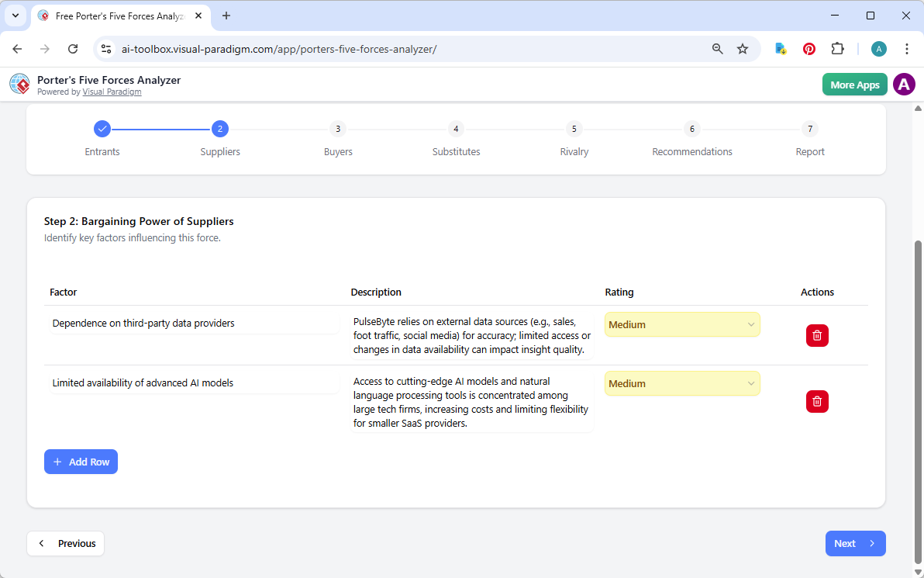Open the Porter's Five Forces Analyzer logo
The height and width of the screenshot is (578, 924).
(x=19, y=84)
